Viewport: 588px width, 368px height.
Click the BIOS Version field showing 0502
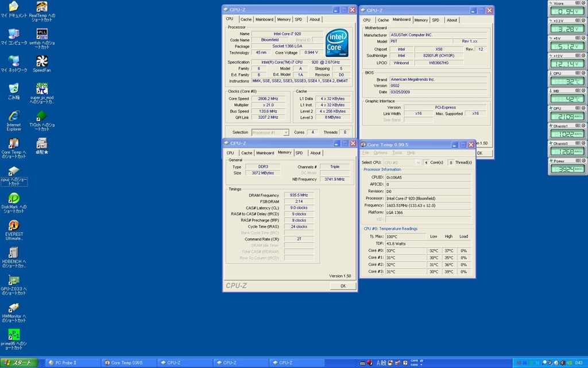pyautogui.click(x=438, y=86)
